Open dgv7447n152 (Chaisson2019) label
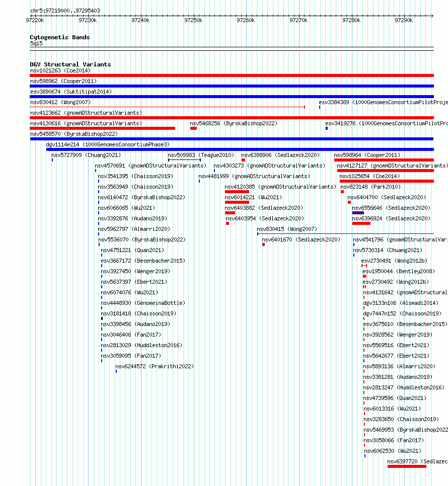The height and width of the screenshot is (486, 448). click(x=402, y=313)
